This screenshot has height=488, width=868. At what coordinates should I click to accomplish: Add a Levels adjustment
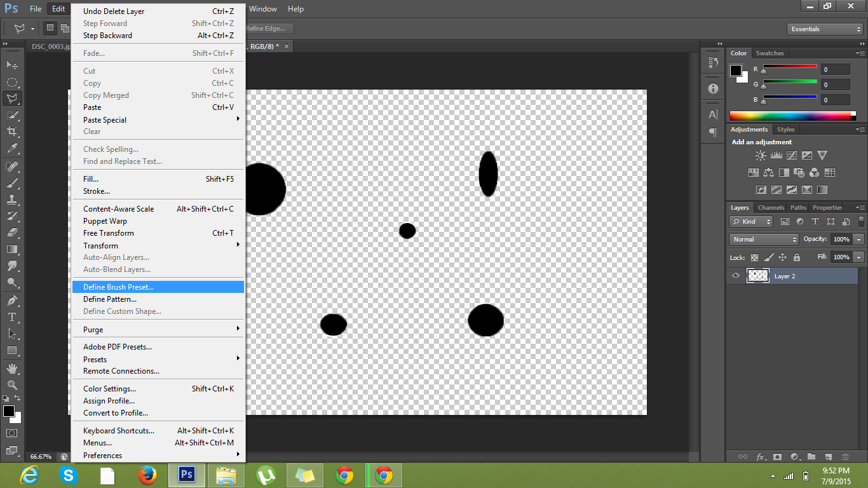(776, 155)
